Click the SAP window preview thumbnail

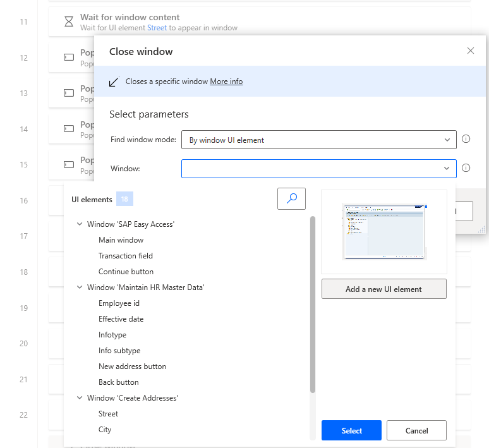384,232
